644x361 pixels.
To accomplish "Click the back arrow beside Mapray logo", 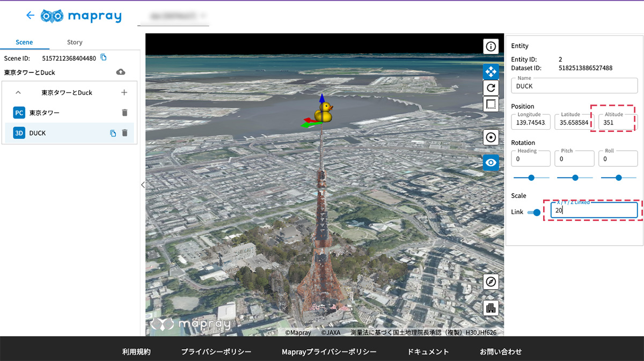I will pyautogui.click(x=30, y=16).
